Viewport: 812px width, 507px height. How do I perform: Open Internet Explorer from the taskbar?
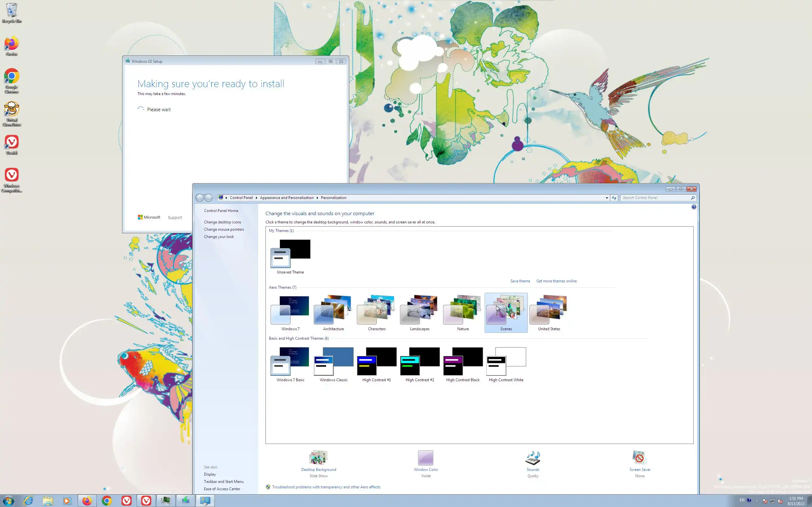[28, 501]
